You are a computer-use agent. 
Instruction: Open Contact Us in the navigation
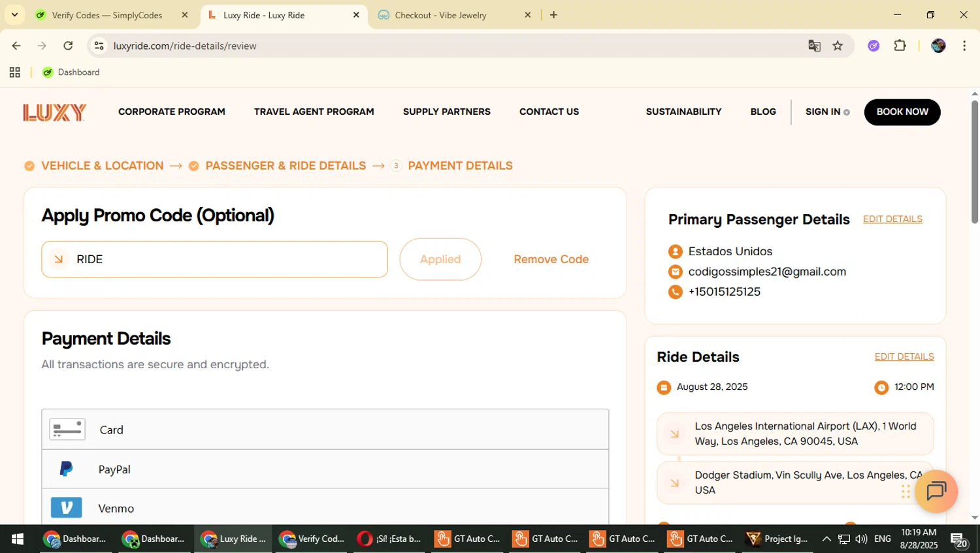549,112
